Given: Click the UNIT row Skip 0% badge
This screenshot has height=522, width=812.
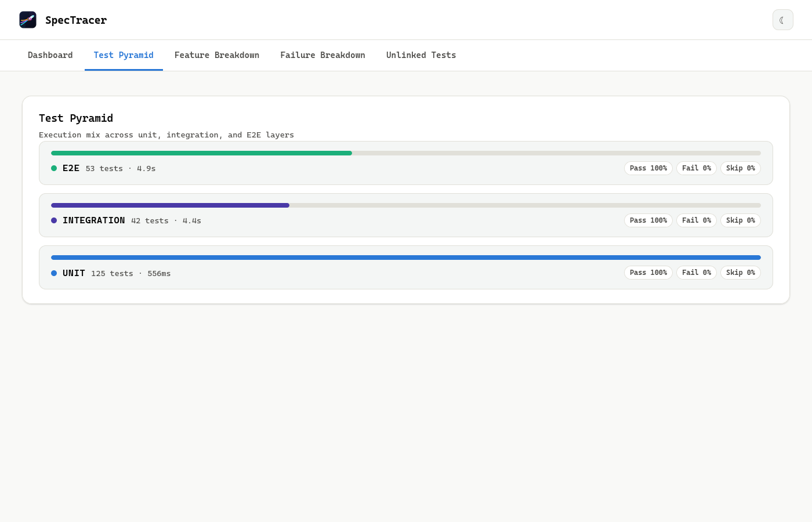Looking at the screenshot, I should pos(741,273).
